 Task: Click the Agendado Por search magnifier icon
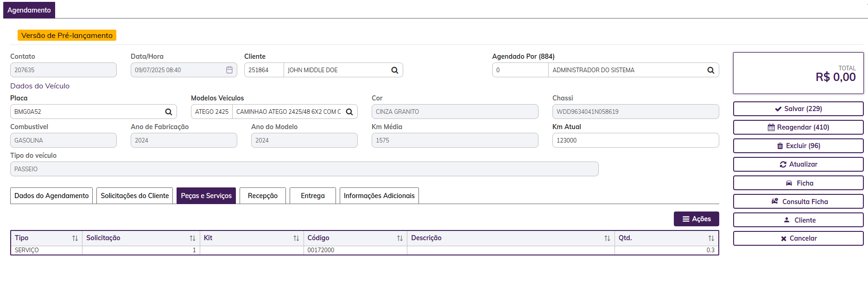710,70
